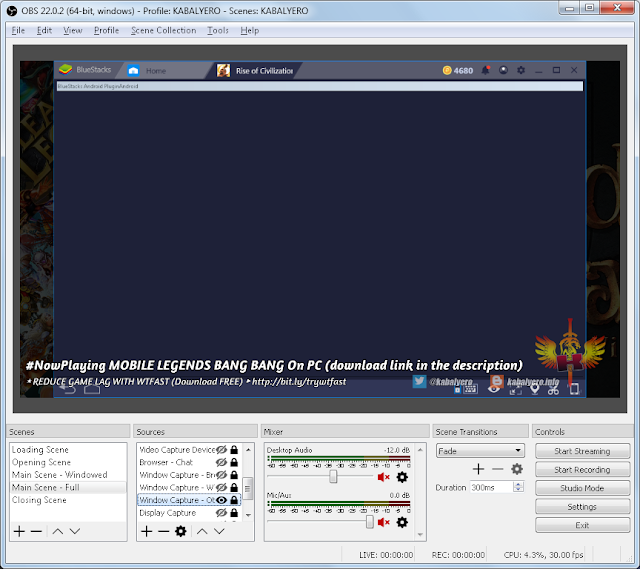
Task: Open the Tools menu
Action: click(x=218, y=30)
